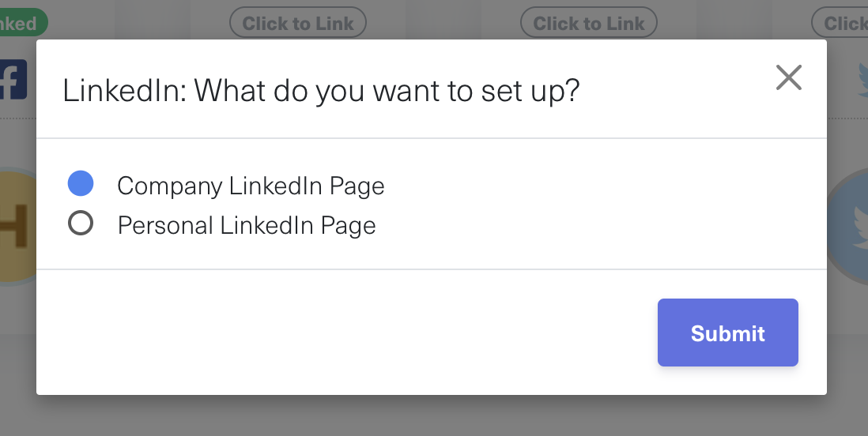This screenshot has height=436, width=868.
Task: Click the "LinkedIn:" word in the dialog title
Action: pos(124,91)
